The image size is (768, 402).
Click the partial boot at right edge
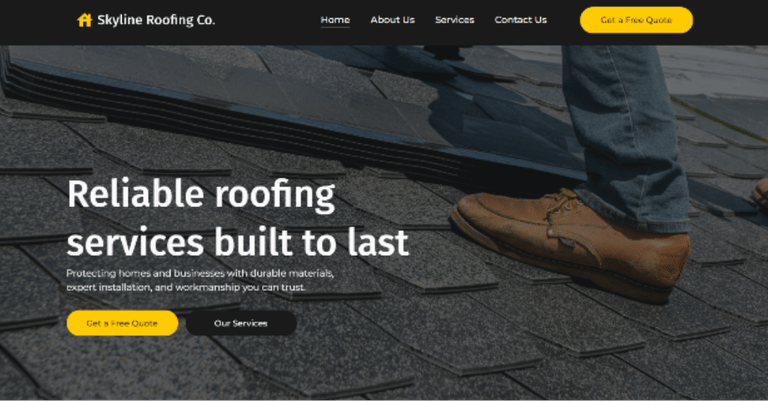point(761,193)
